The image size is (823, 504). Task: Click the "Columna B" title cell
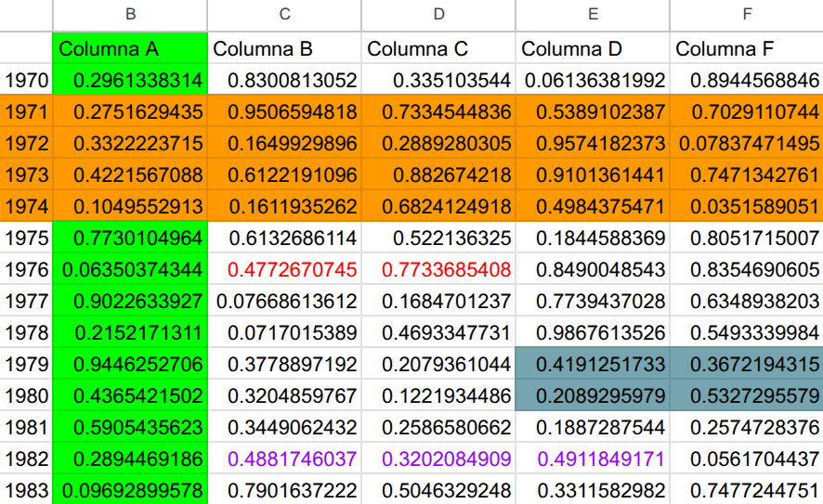pos(284,49)
